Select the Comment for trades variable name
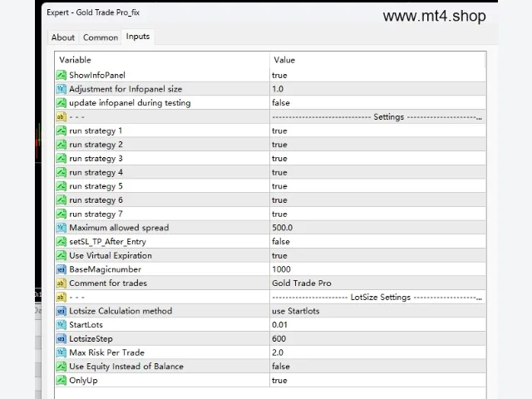This screenshot has width=532, height=399. tap(108, 283)
